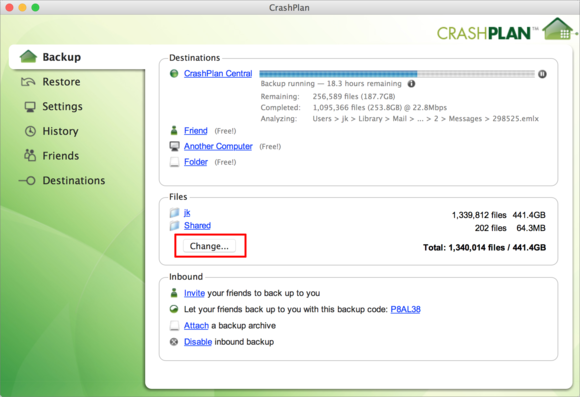Screen dimensions: 580x397
Task: Open the Shared files link
Action: click(x=197, y=225)
